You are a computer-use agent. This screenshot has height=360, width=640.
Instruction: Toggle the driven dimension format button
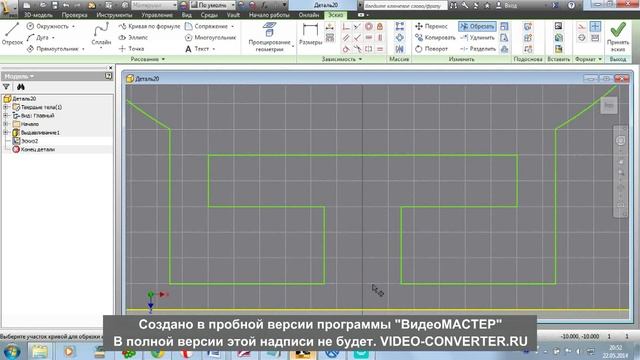(x=596, y=38)
